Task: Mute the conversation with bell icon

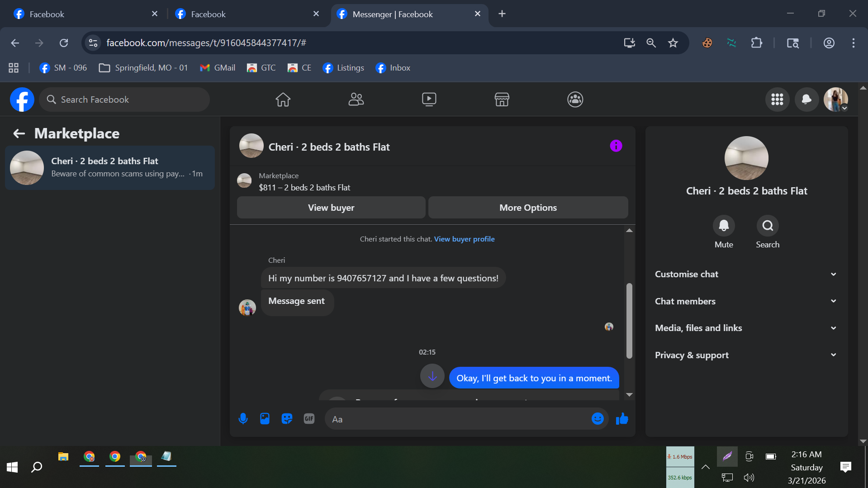Action: click(724, 226)
